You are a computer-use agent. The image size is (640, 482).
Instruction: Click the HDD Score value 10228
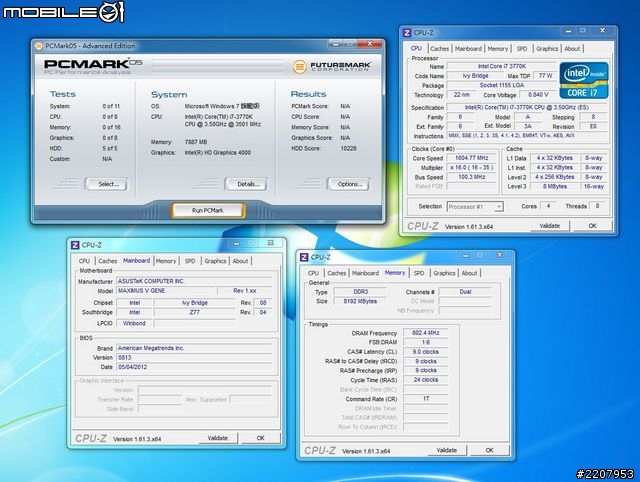(x=348, y=149)
